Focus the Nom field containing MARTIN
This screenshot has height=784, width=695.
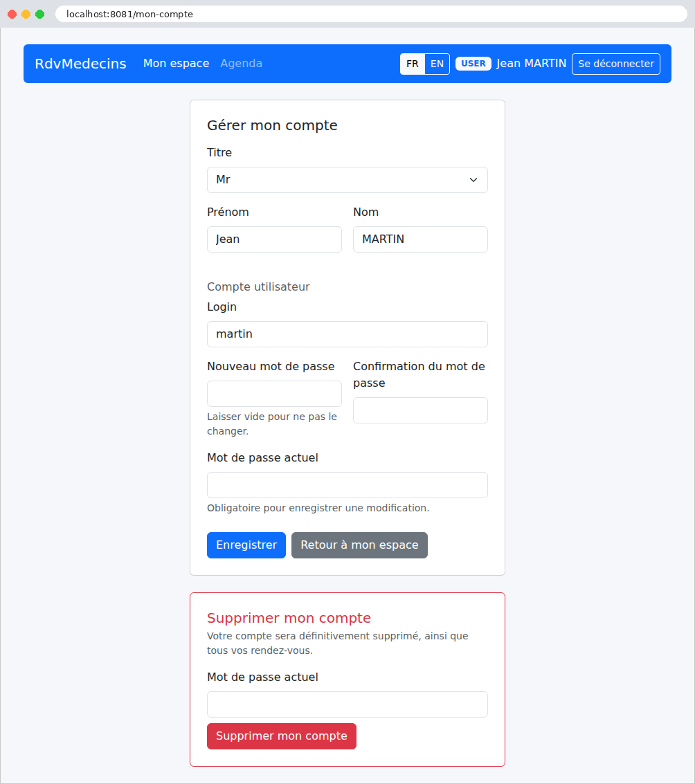(420, 239)
